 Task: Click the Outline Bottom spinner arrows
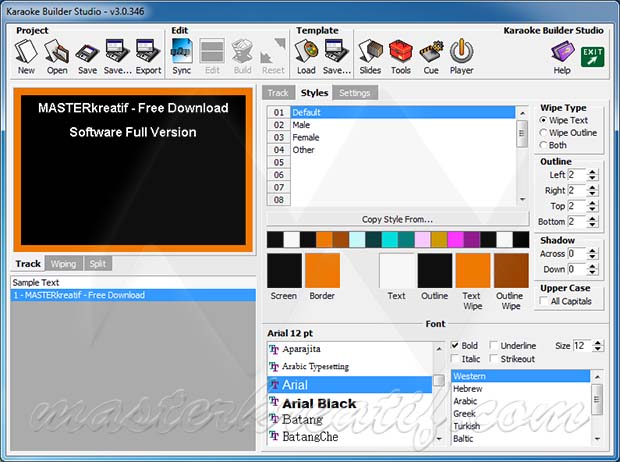click(x=592, y=222)
